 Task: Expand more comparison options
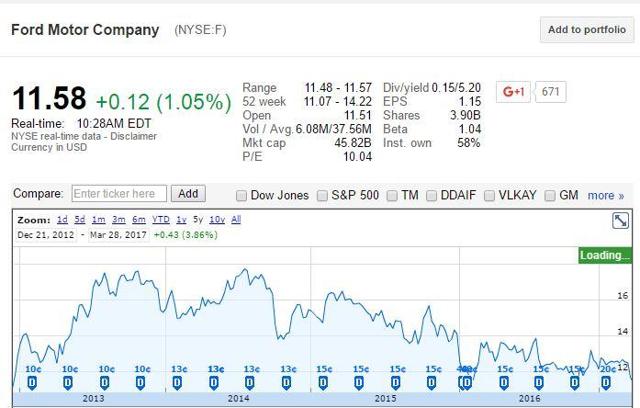click(x=605, y=195)
